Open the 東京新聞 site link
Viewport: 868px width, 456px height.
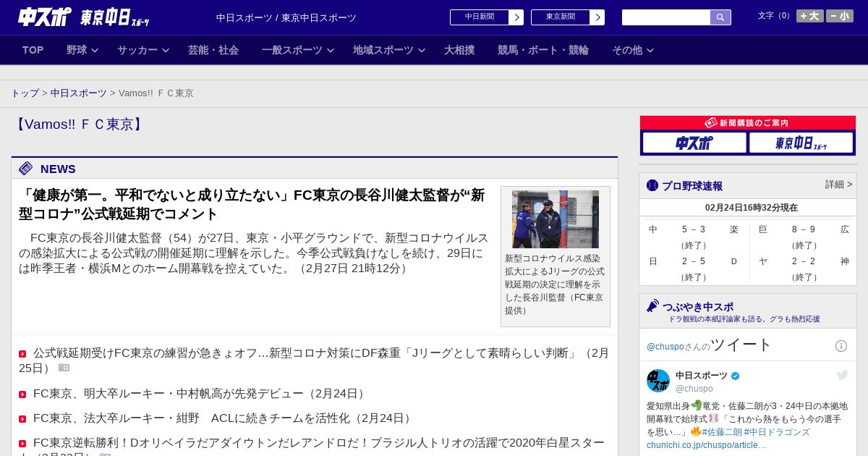567,17
